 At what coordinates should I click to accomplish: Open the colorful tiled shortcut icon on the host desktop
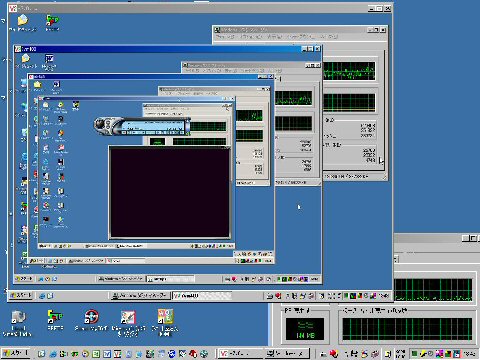(165, 316)
